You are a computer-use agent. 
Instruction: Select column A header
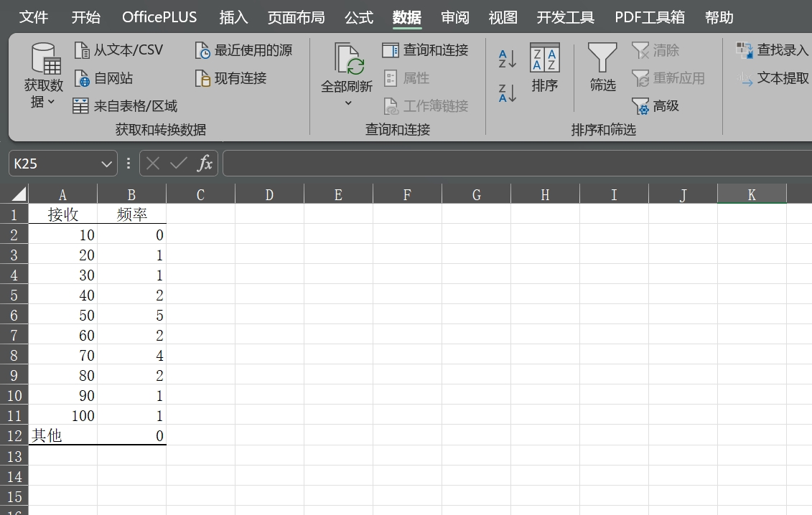[x=62, y=194]
